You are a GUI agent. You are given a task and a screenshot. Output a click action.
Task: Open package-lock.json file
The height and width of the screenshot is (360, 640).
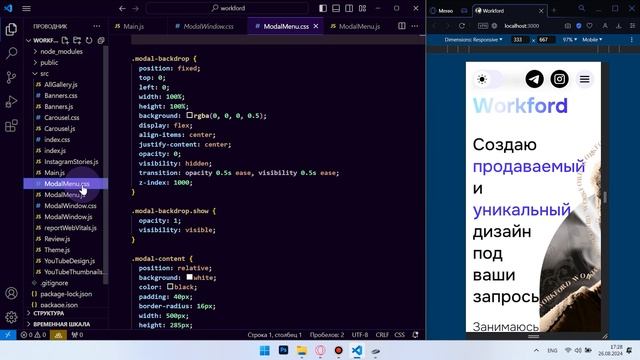(66, 294)
